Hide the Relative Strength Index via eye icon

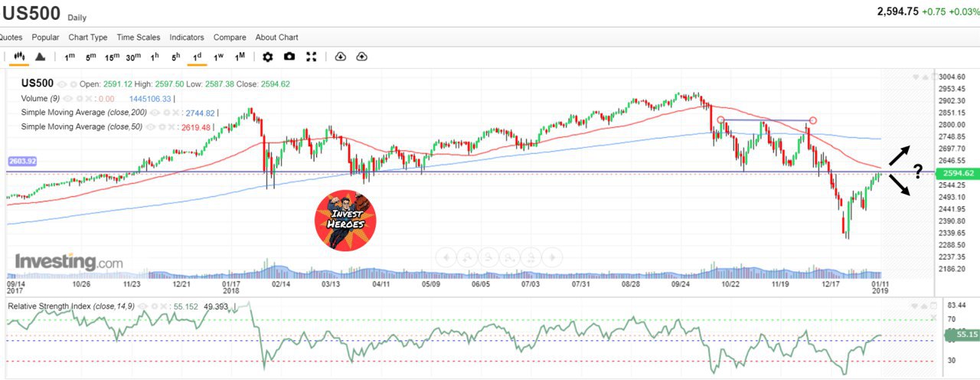(x=142, y=306)
